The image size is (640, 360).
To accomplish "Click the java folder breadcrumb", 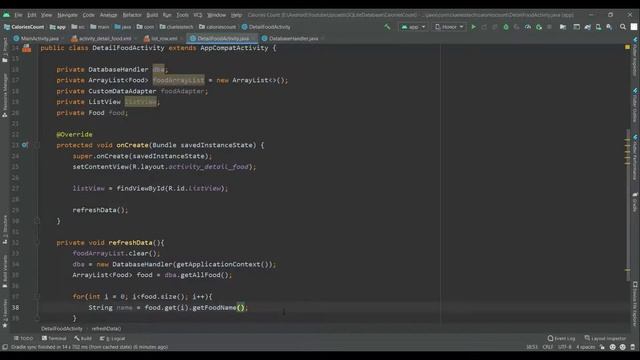I will 122,27.
